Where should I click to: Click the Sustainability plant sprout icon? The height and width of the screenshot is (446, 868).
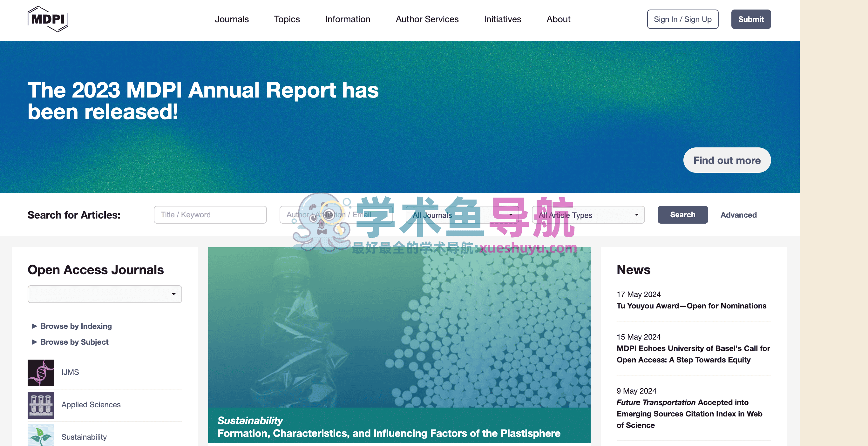click(41, 435)
